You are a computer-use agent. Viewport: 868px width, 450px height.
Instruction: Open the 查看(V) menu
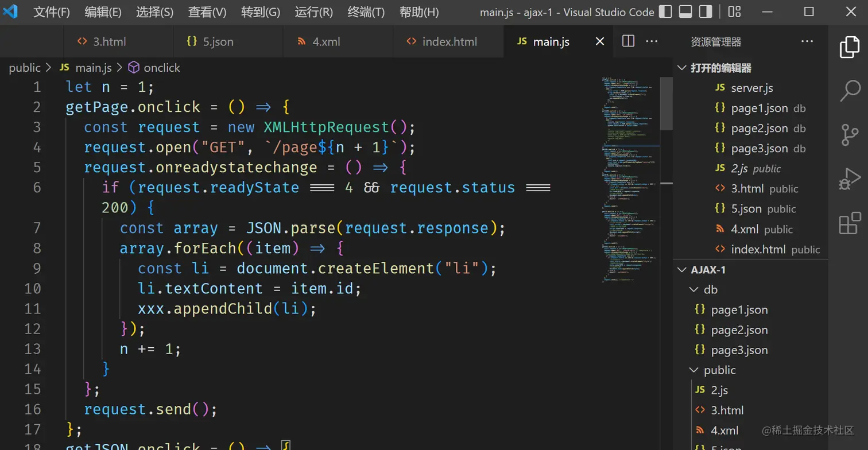click(207, 12)
